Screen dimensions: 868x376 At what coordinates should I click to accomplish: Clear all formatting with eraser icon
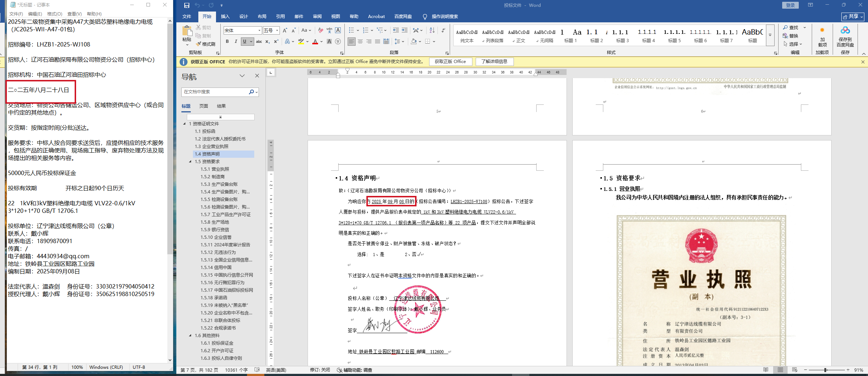click(x=321, y=31)
